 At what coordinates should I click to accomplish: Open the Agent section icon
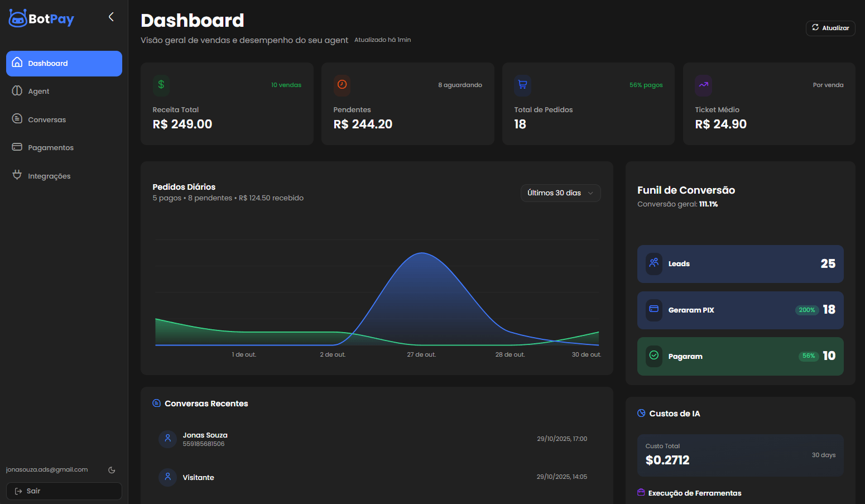pyautogui.click(x=16, y=91)
